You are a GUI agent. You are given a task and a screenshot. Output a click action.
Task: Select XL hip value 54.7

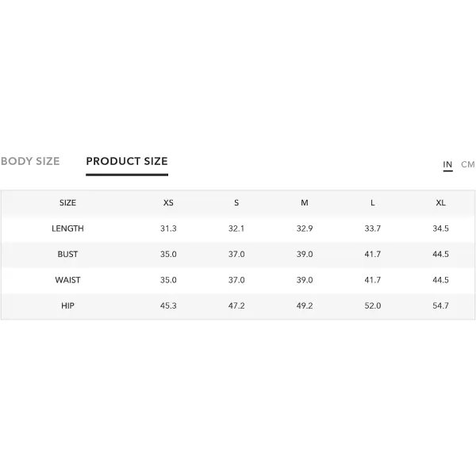click(440, 305)
